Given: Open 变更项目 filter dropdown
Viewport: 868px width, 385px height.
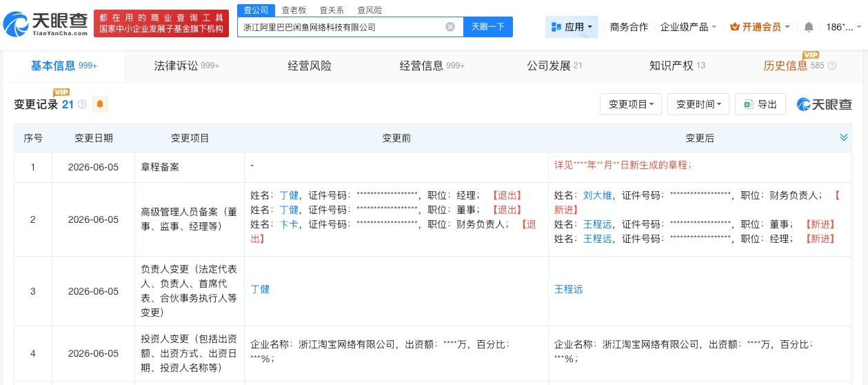Looking at the screenshot, I should 631,104.
